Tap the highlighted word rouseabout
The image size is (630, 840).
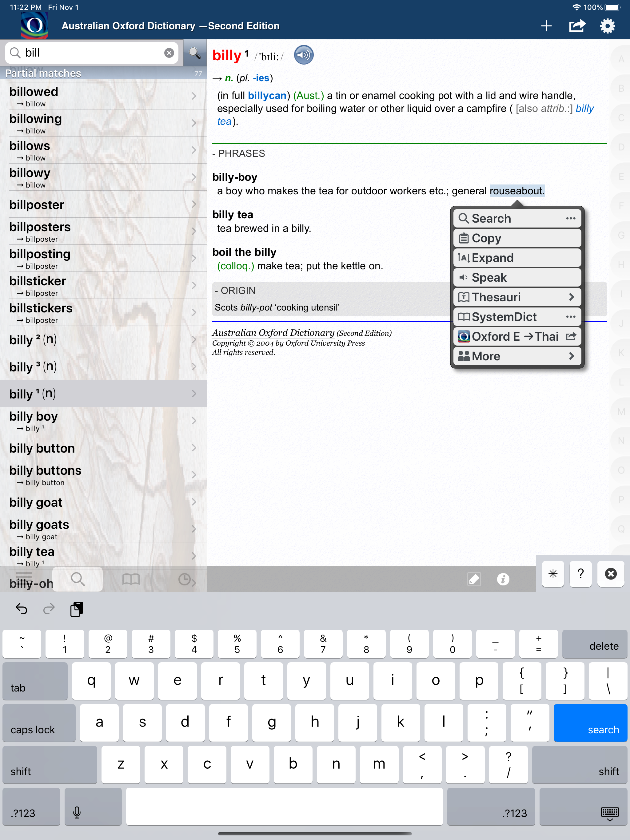coord(517,191)
